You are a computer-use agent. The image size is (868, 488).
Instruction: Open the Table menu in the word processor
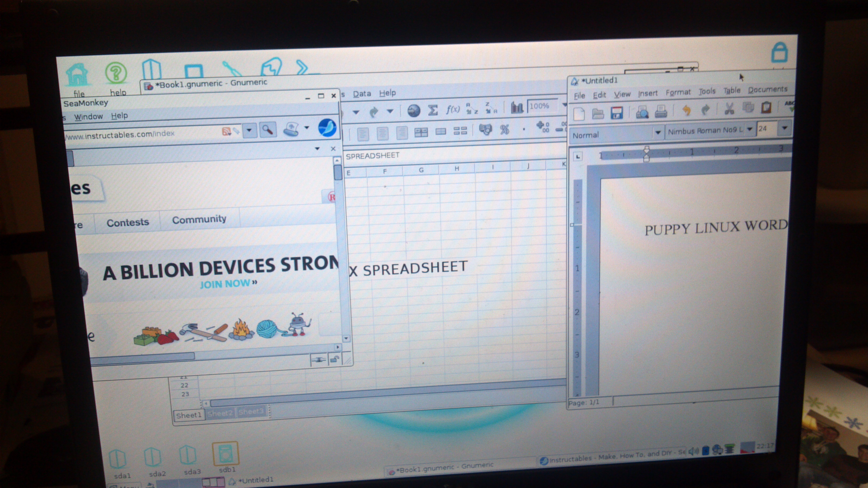click(x=732, y=91)
